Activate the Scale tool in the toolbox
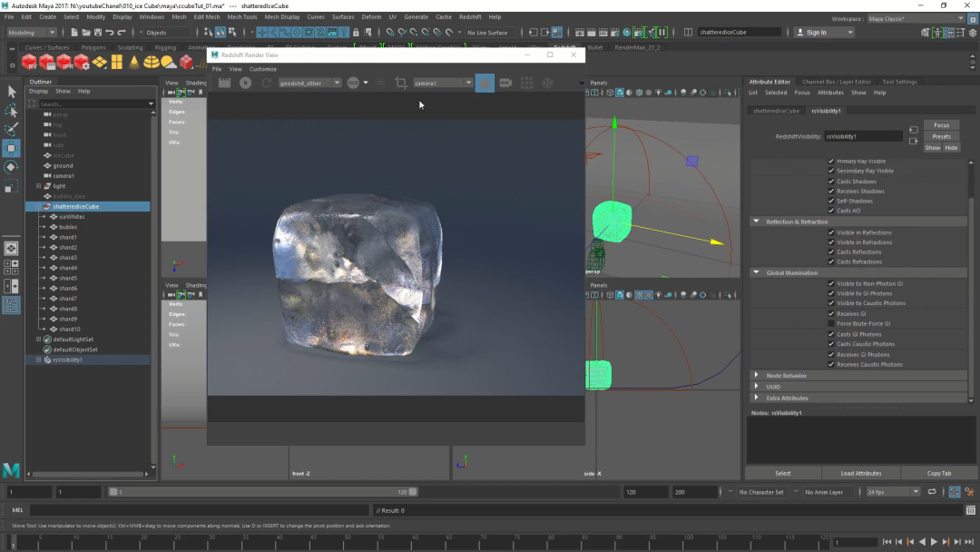The height and width of the screenshot is (552, 980). tap(11, 186)
